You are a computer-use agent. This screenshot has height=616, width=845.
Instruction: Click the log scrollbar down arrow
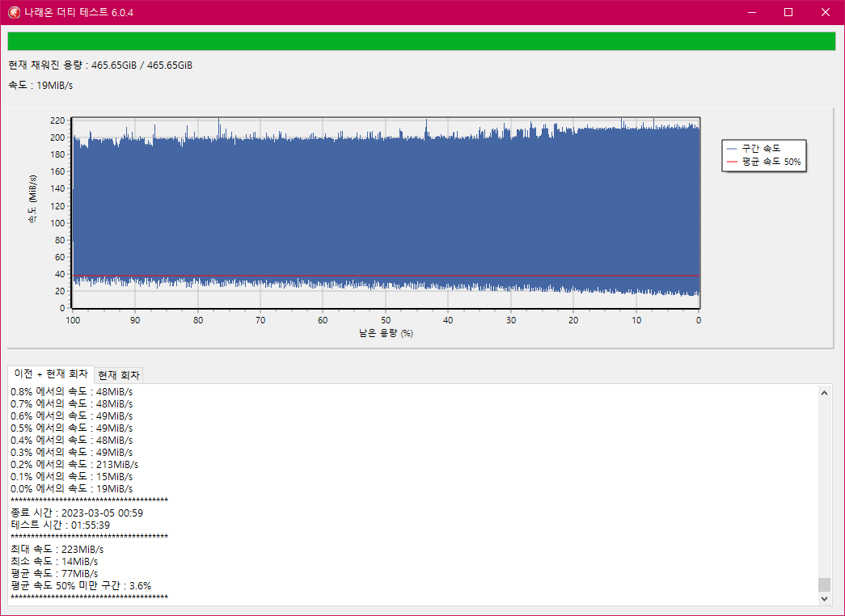(x=824, y=598)
